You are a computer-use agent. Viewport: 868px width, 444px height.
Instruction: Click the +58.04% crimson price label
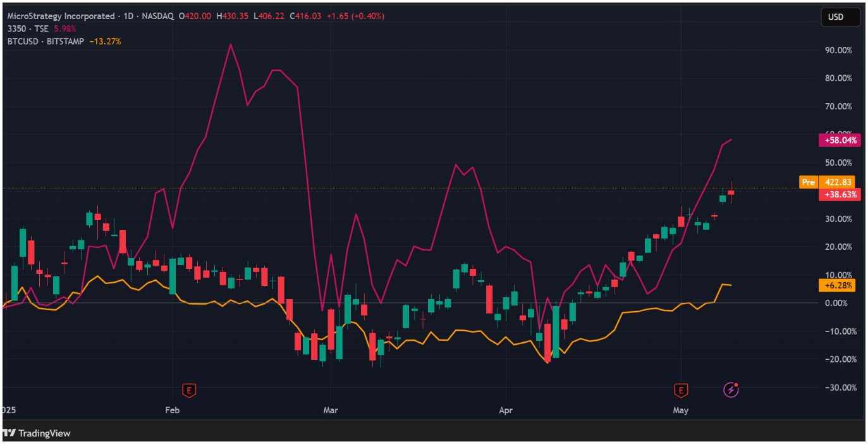coord(840,140)
